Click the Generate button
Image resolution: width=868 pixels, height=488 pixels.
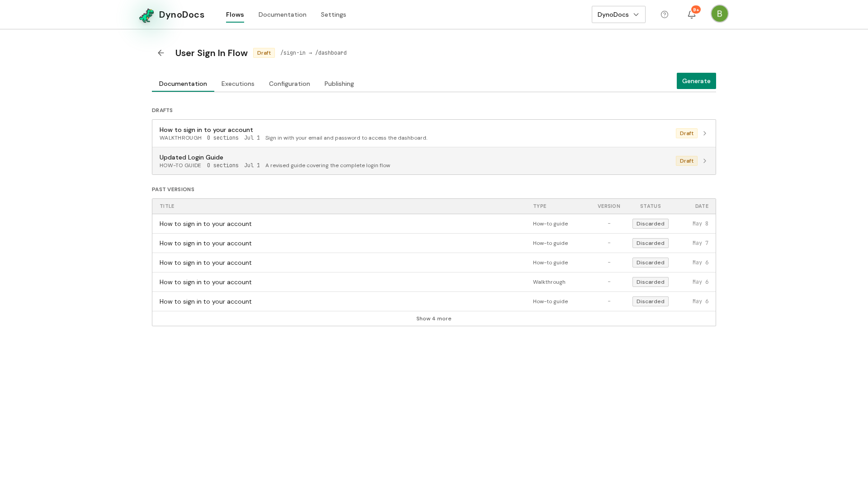point(696,81)
